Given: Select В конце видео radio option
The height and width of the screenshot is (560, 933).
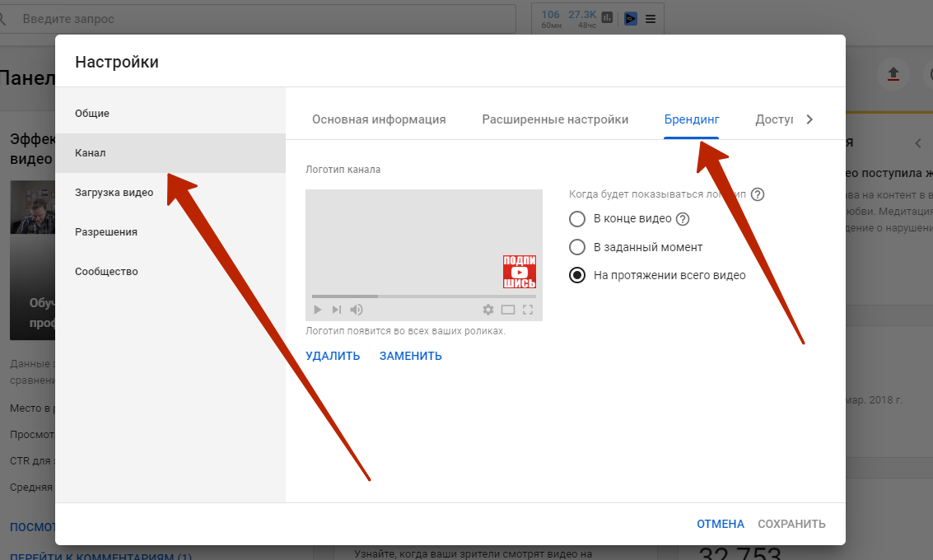Looking at the screenshot, I should click(x=577, y=218).
